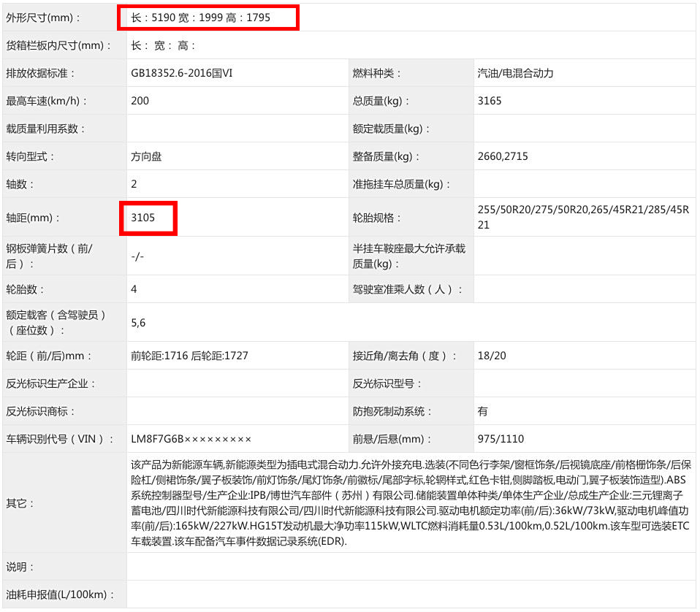Click the 轮胎规格 label

point(377,218)
